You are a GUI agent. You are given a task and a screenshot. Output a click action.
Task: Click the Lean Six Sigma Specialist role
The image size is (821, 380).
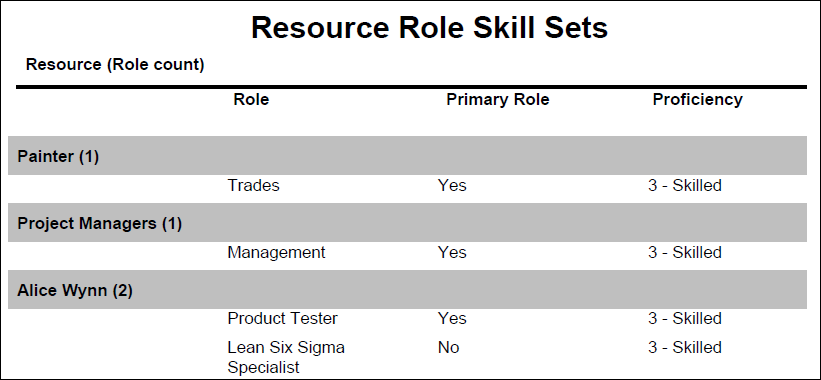pyautogui.click(x=286, y=357)
